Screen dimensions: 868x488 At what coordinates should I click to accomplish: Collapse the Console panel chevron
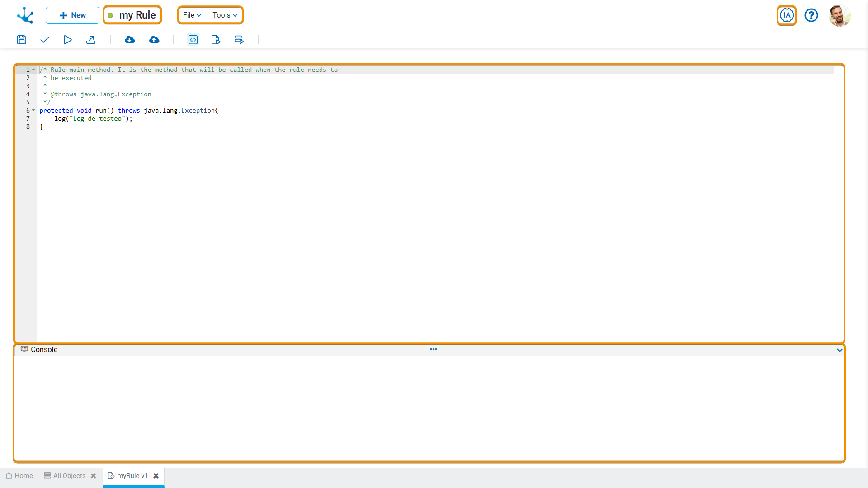tap(840, 350)
